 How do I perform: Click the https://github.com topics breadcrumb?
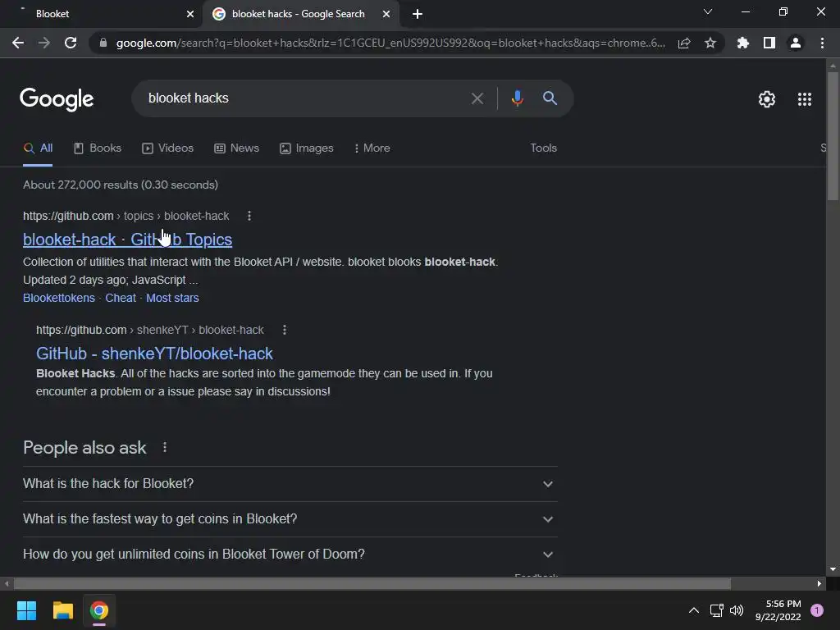[x=126, y=216]
